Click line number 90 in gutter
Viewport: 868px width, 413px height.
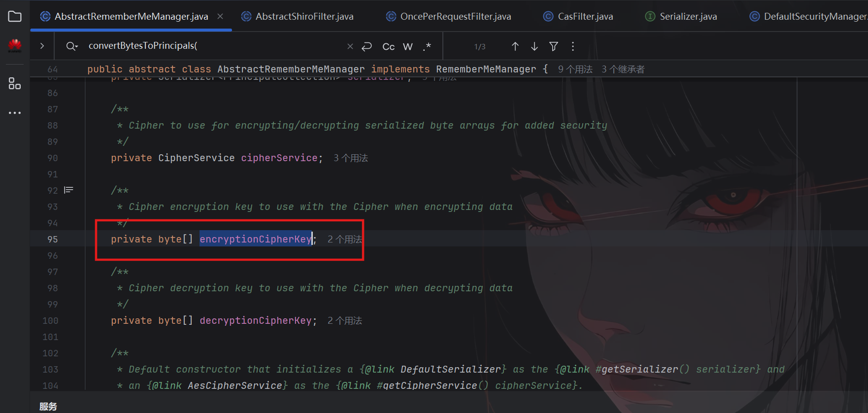(x=53, y=158)
